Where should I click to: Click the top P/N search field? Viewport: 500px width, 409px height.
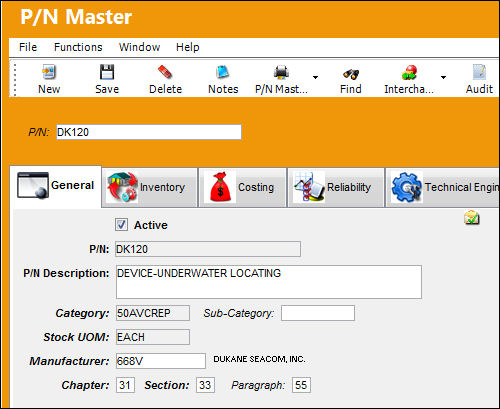coord(149,132)
